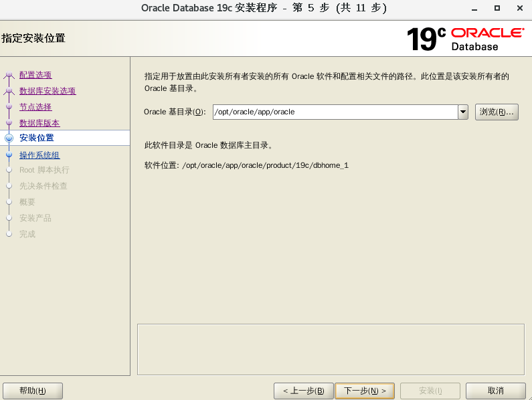Click the greyed Root 脚本执行 step
Screen dimensions: 532x400
click(44, 170)
